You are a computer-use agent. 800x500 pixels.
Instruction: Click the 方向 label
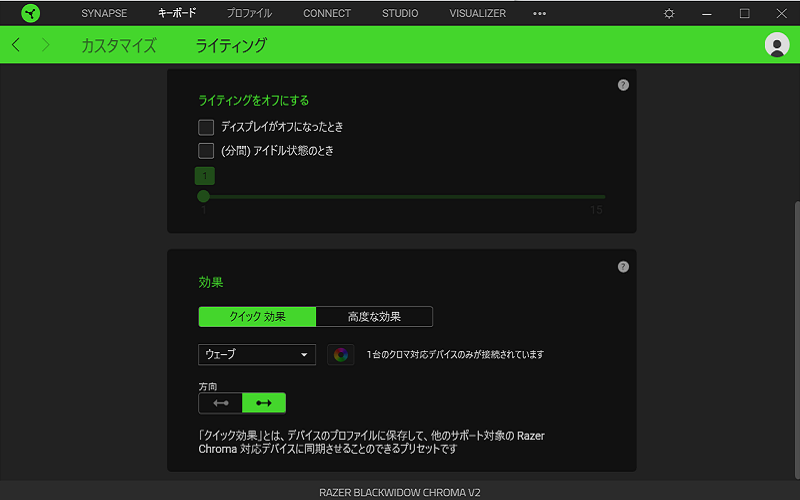(208, 387)
